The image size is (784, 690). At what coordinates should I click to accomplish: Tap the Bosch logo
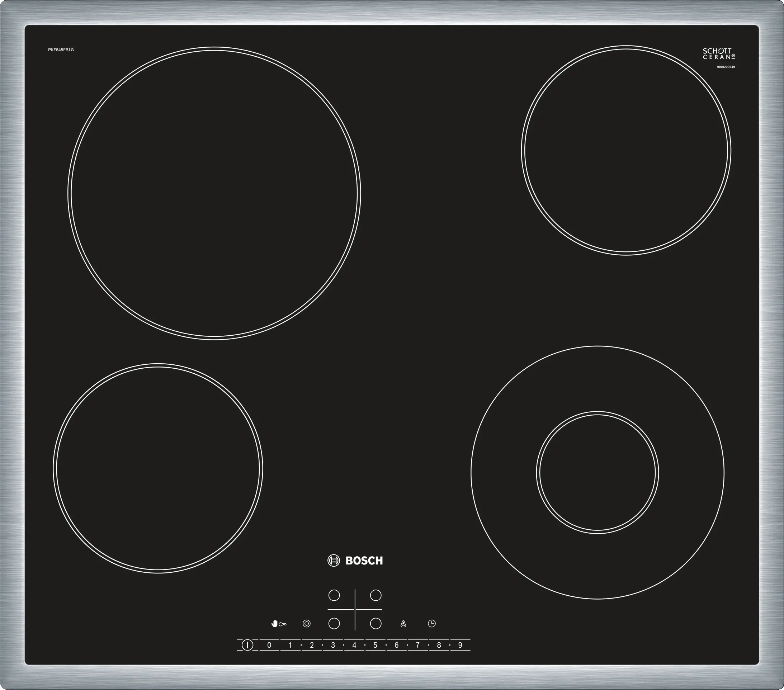point(355,561)
